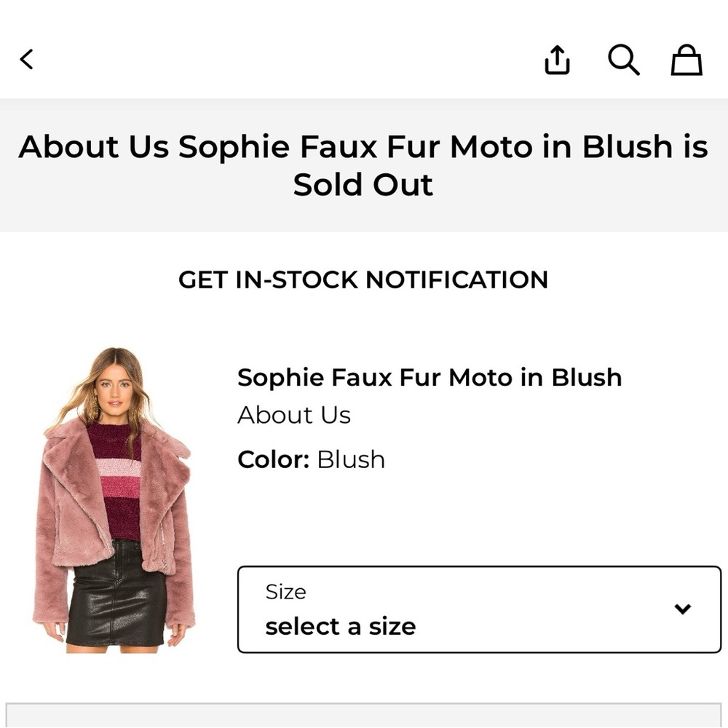
Task: Request a restock alert for this jacket
Action: tap(363, 280)
